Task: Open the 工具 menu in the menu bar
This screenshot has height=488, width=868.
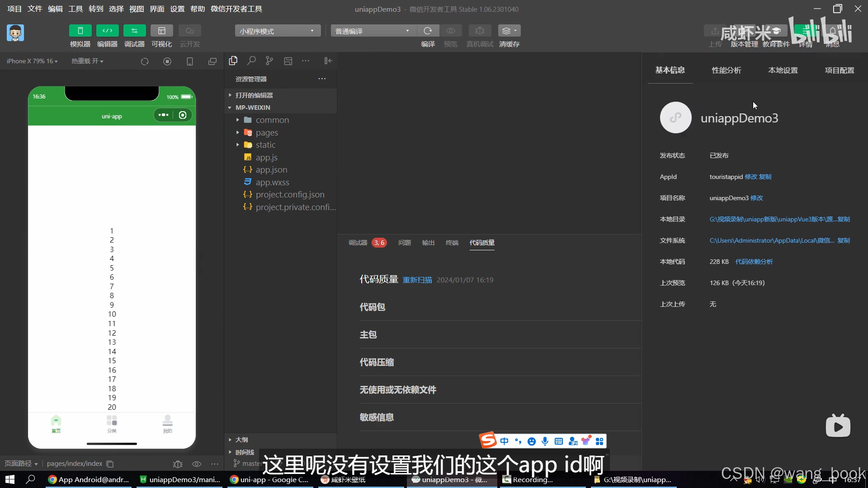Action: pos(75,9)
